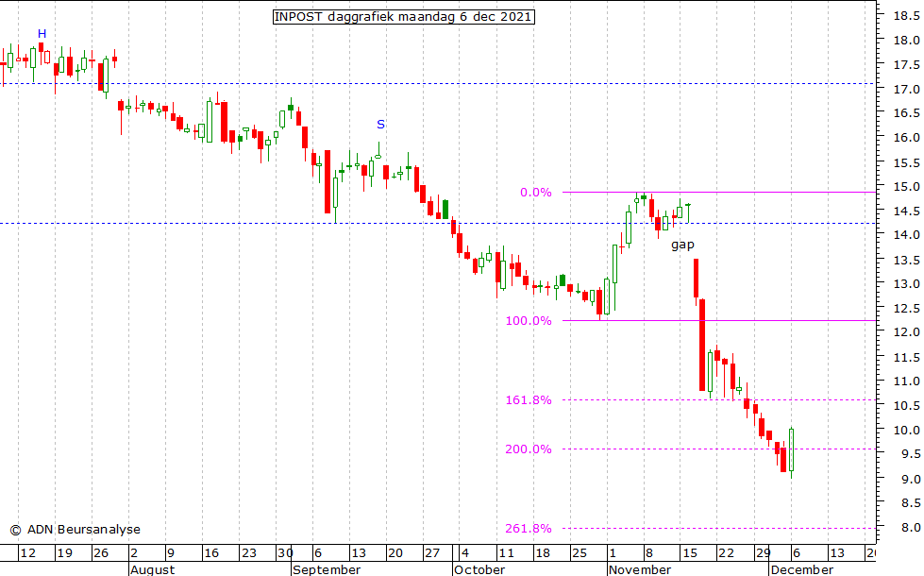Select the 13.0 price axis label
Image resolution: width=924 pixels, height=576 pixels.
906,283
